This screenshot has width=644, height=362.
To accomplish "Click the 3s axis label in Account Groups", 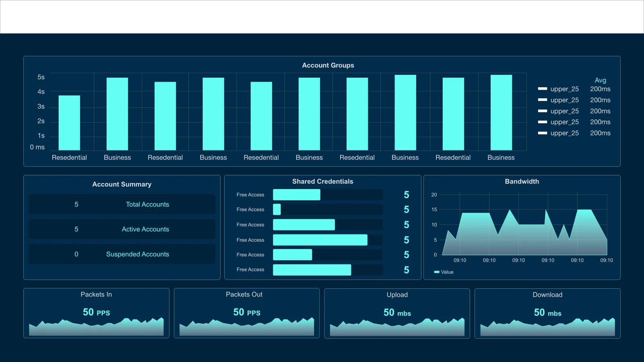I will (41, 107).
